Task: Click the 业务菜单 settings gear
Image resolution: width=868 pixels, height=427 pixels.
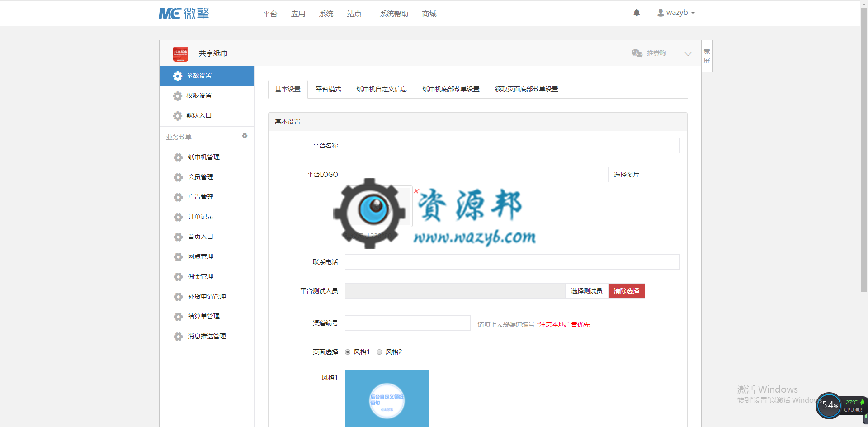Action: [x=245, y=136]
